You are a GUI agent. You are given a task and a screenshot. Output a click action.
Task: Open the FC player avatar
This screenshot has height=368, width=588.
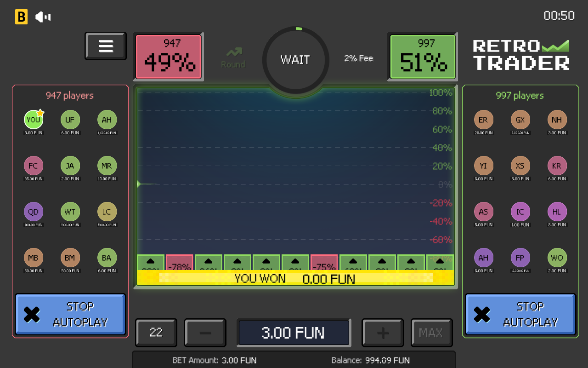(x=34, y=166)
